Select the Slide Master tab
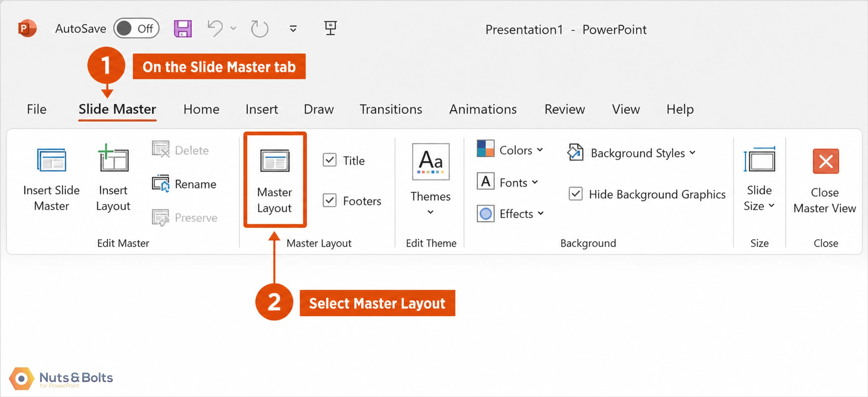The height and width of the screenshot is (397, 868). pyautogui.click(x=117, y=109)
